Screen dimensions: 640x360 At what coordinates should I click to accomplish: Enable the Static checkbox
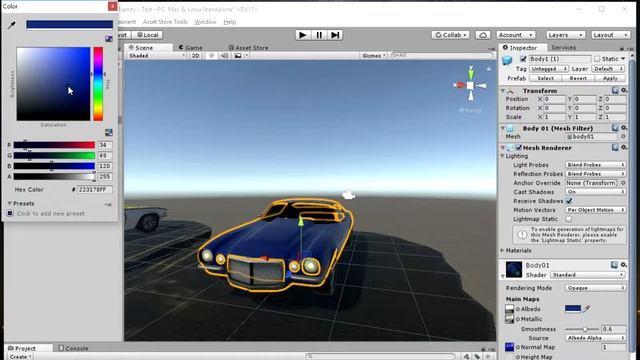tap(597, 59)
